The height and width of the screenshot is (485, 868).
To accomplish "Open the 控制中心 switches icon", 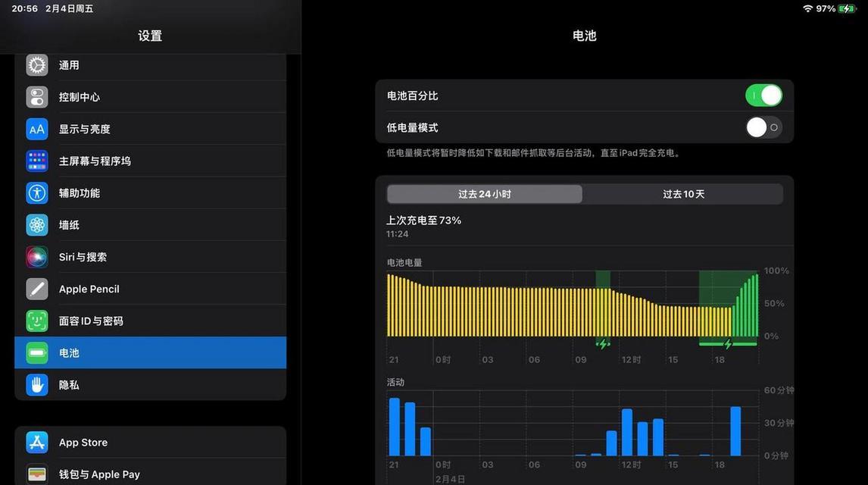I will pyautogui.click(x=37, y=98).
